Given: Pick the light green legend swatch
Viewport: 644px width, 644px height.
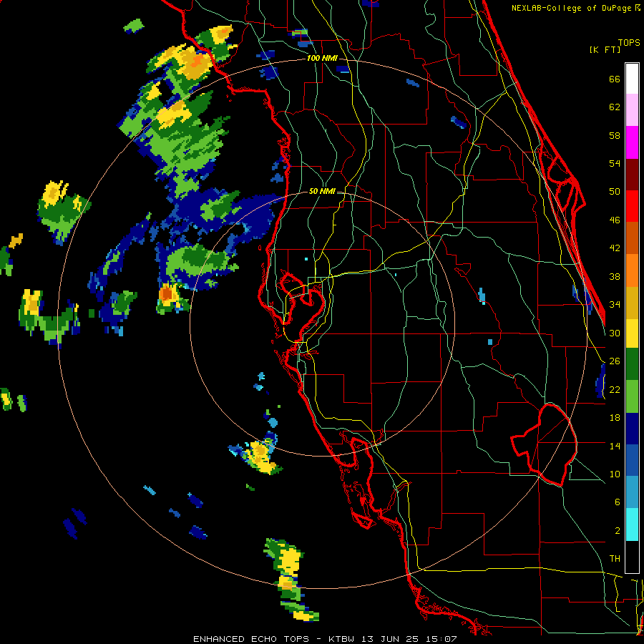Looking at the screenshot, I should tap(632, 396).
